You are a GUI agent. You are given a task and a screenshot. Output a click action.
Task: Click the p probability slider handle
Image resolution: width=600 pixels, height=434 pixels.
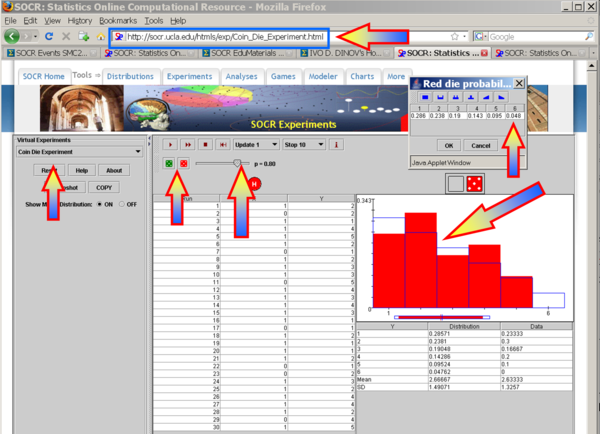[x=237, y=161]
